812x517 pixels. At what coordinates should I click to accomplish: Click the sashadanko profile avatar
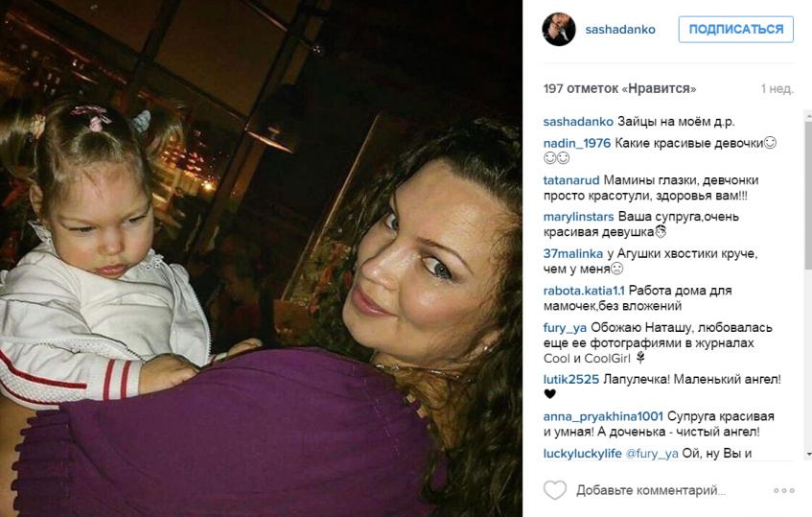point(559,30)
